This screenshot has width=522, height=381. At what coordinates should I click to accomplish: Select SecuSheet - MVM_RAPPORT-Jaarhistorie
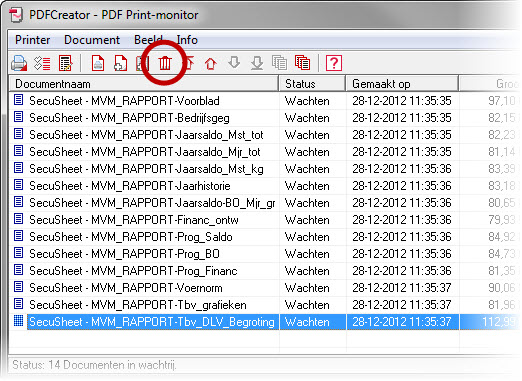point(130,186)
